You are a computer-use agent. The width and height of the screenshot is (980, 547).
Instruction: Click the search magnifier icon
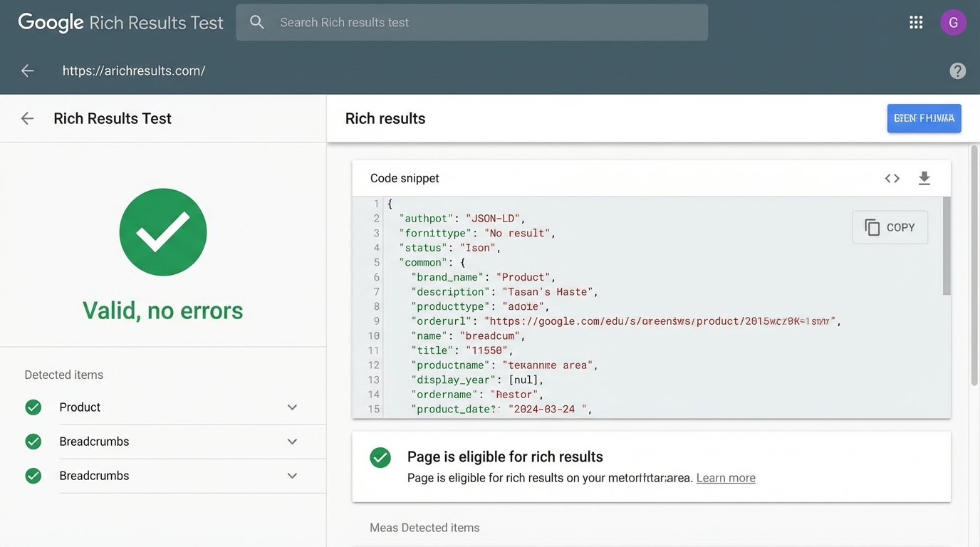pyautogui.click(x=257, y=23)
